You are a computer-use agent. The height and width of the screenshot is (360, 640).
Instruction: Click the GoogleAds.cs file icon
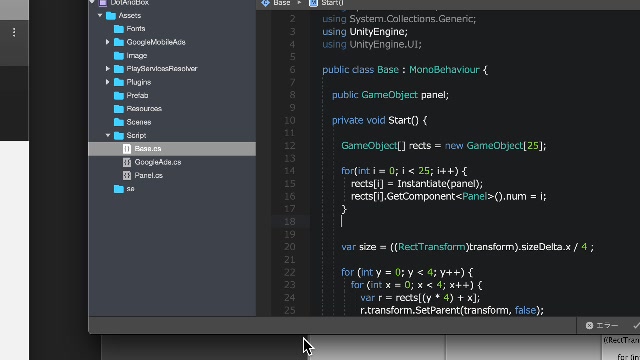coord(127,162)
